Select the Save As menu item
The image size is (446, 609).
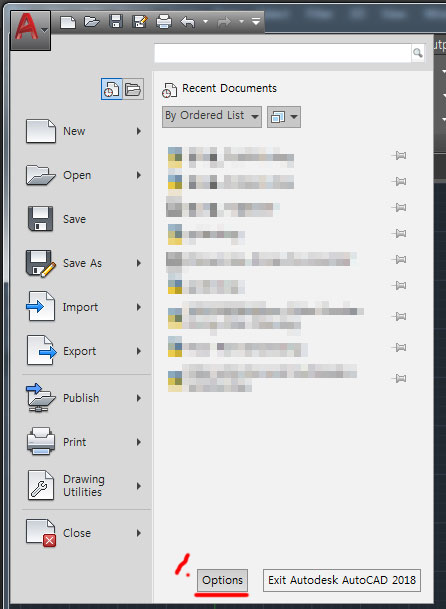(x=84, y=263)
